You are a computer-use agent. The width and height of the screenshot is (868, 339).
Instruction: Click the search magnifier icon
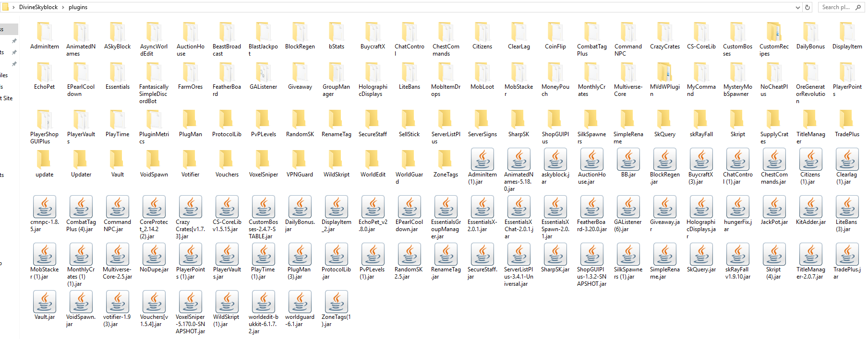click(x=858, y=7)
